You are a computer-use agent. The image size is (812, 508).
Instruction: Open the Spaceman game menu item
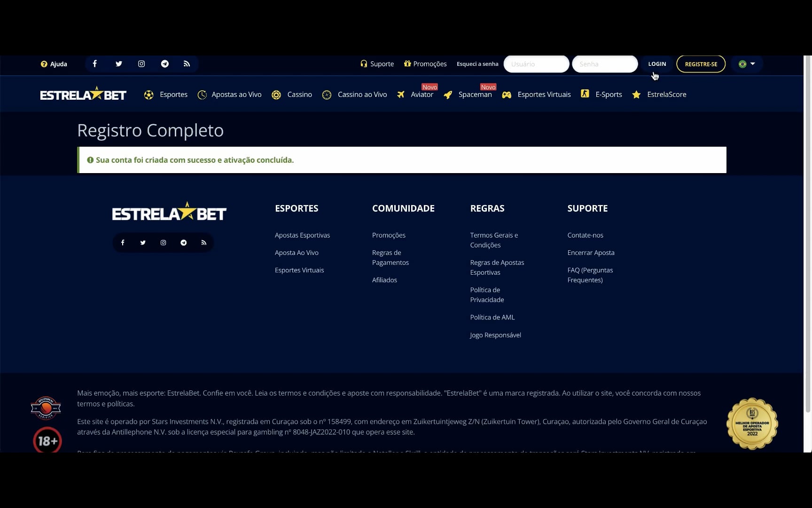(475, 95)
